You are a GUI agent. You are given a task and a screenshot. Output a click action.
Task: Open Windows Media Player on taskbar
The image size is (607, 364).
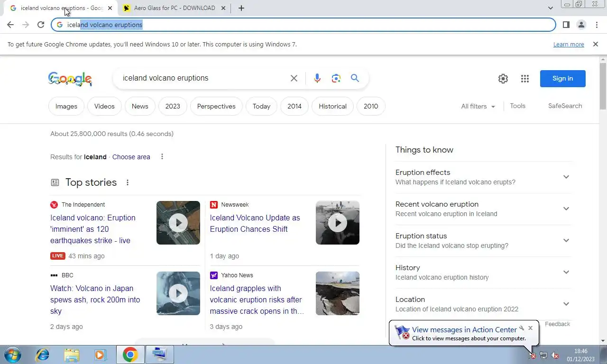click(100, 355)
